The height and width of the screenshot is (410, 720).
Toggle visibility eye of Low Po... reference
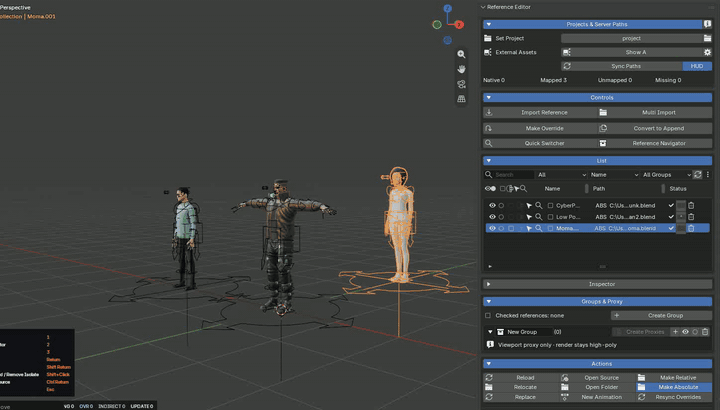coord(492,217)
